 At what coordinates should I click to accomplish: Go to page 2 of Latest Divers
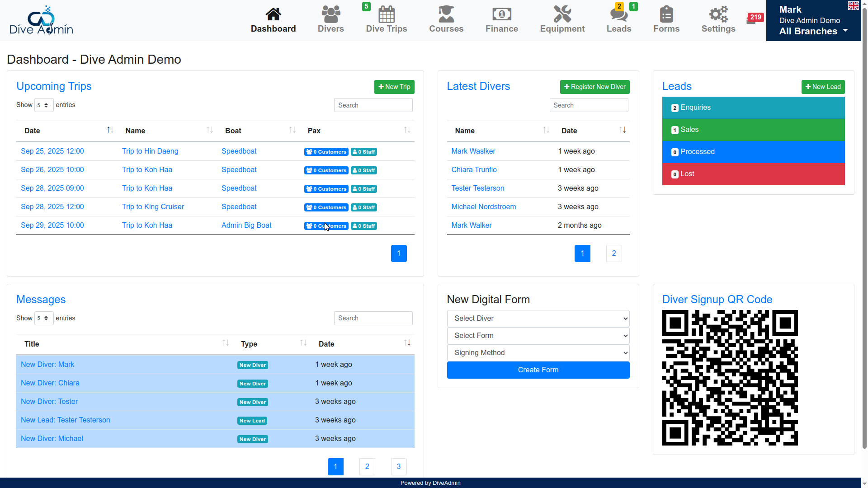pyautogui.click(x=613, y=253)
